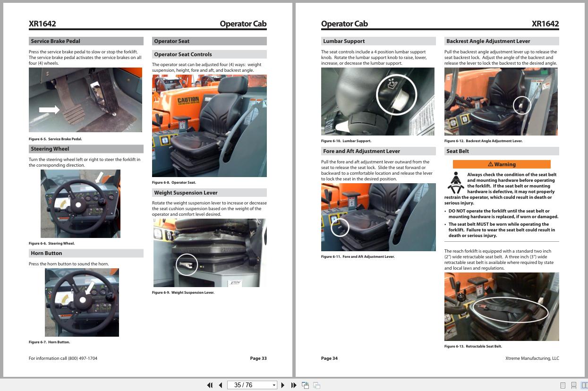The width and height of the screenshot is (588, 391).
Task: Click the Xtreme Manufacturing, LLC footer
Action: click(532, 358)
